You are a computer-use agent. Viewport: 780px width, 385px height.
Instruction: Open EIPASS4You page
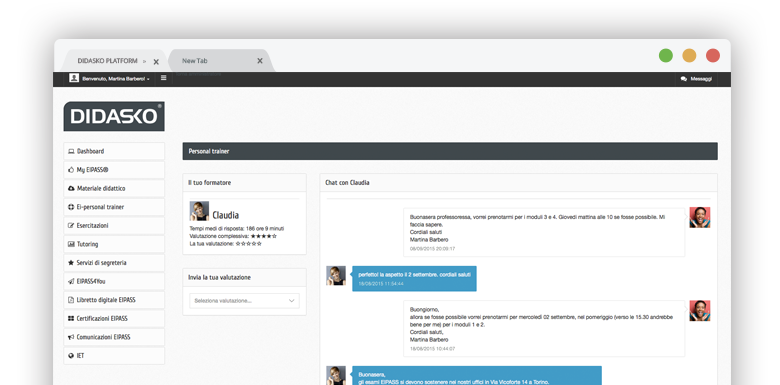coord(114,281)
